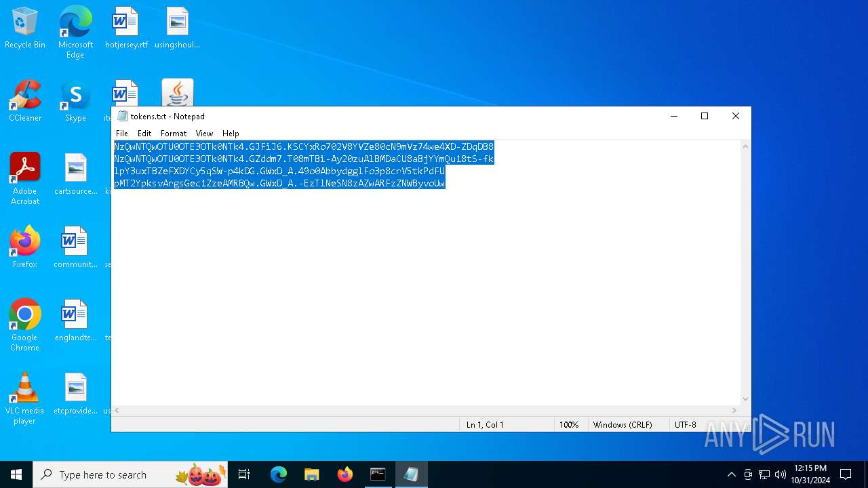
Task: Click the UTF-8 encoding status entry
Action: pyautogui.click(x=685, y=425)
